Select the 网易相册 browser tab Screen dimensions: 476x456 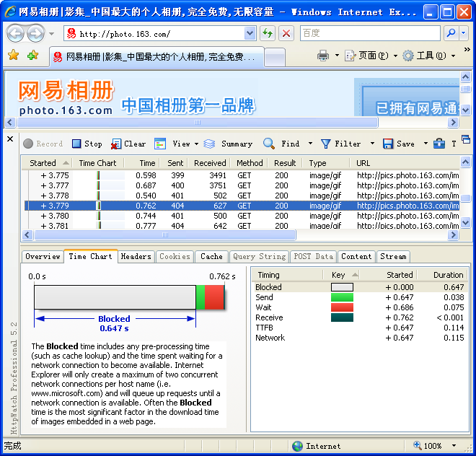click(x=157, y=57)
